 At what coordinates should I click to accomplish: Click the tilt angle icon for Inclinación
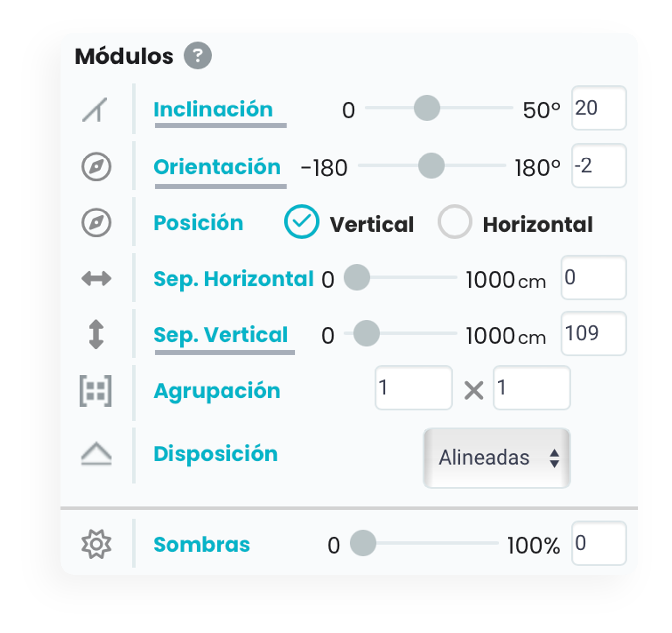click(x=95, y=109)
